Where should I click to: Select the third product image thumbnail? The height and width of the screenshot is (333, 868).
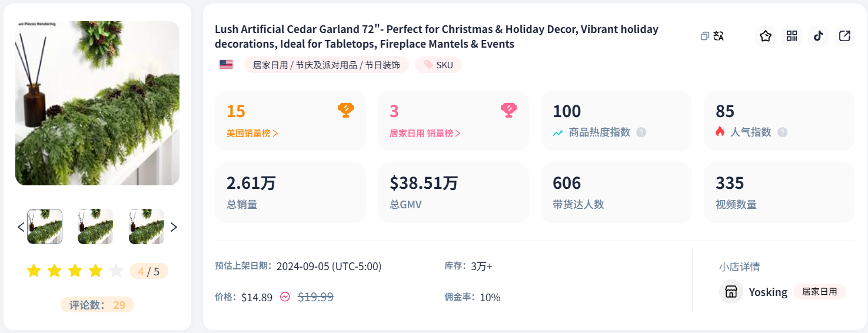click(x=146, y=227)
